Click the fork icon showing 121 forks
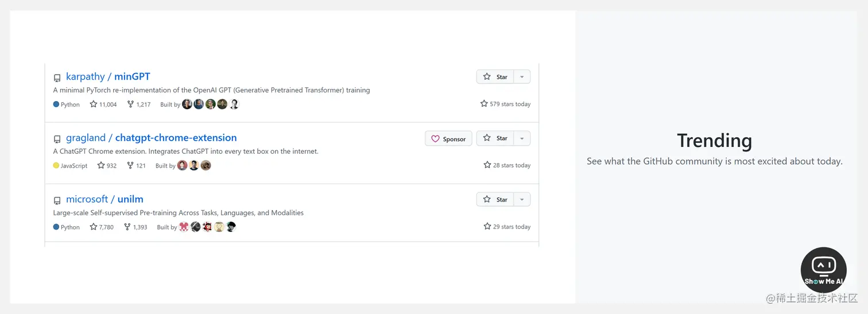Screen dimensions: 868x314 coord(130,165)
